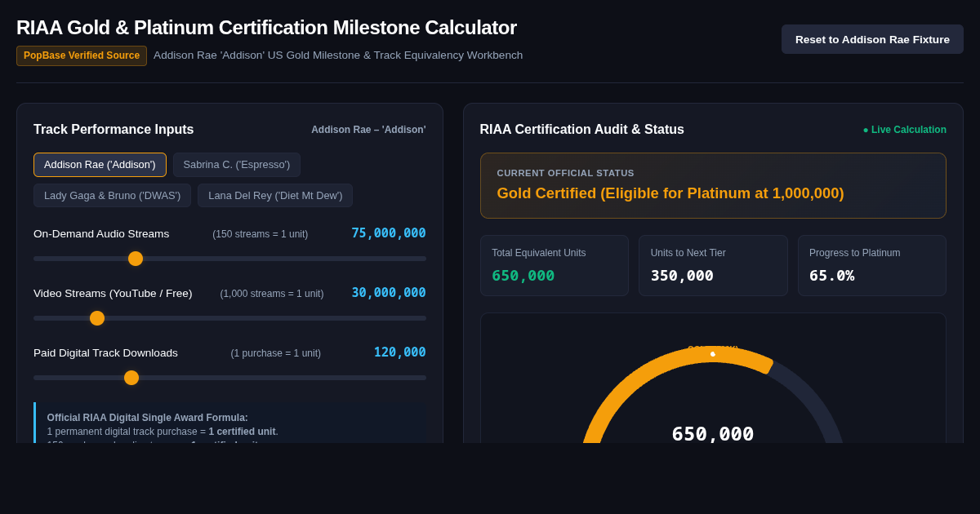This screenshot has width=980, height=514.
Task: Click the 350,000 units value
Action: click(682, 276)
